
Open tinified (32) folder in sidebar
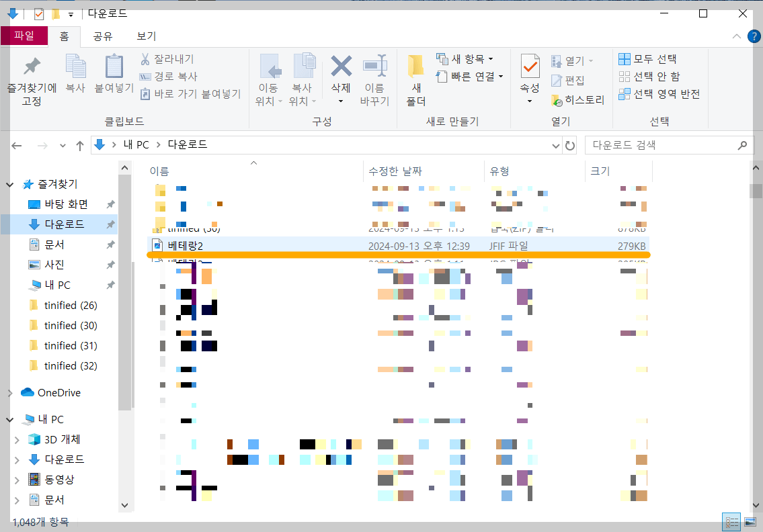[x=71, y=365]
